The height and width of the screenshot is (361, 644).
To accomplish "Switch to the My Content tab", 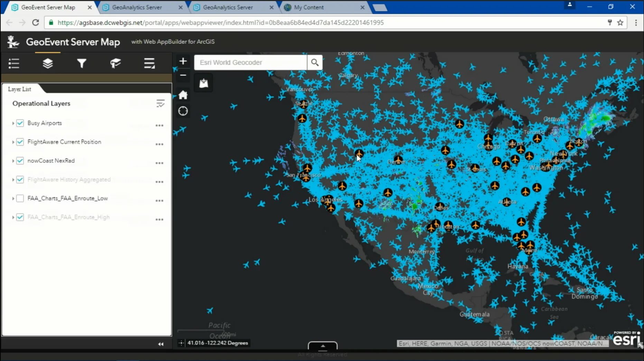I will (309, 7).
